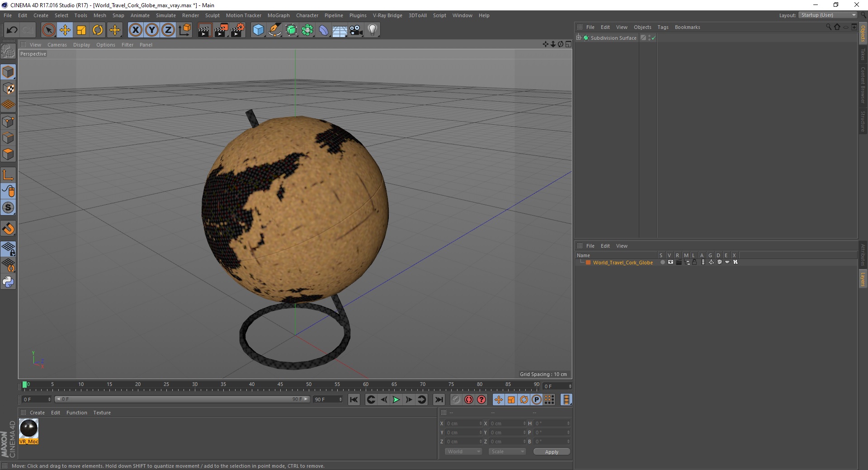
Task: Toggle Subdivision Surface editor visibility dots
Action: 650,38
